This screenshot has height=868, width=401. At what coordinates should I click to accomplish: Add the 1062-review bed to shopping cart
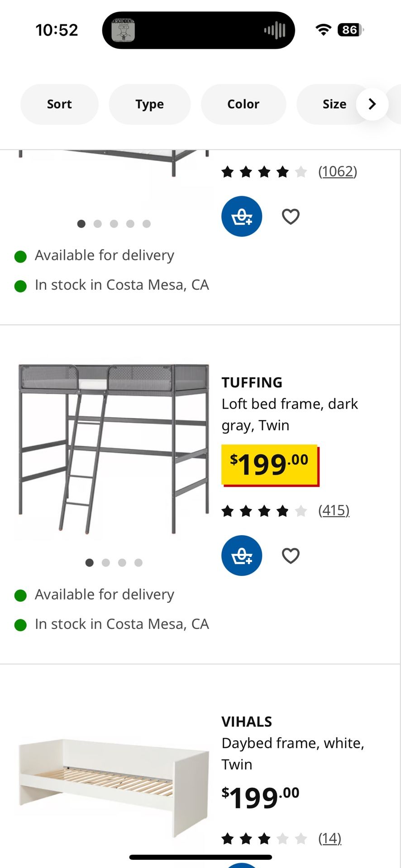242,216
